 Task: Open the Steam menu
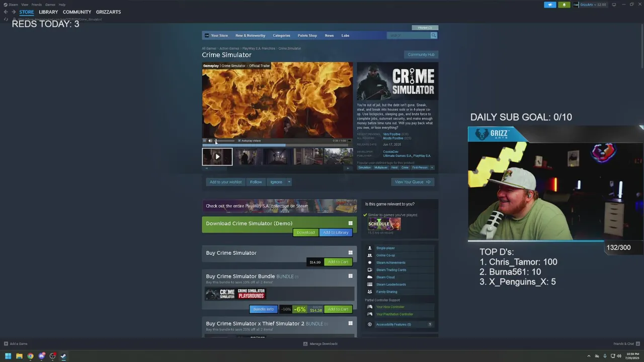coord(11,5)
